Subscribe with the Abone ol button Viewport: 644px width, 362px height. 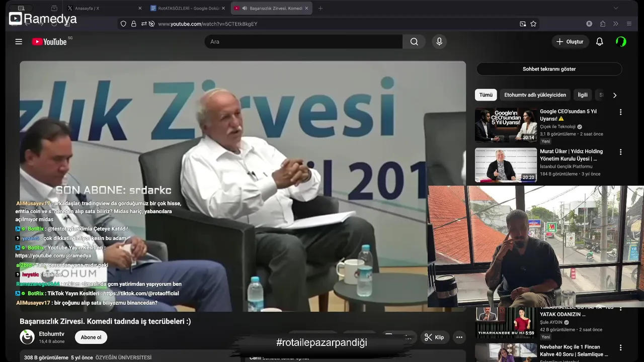(91, 337)
